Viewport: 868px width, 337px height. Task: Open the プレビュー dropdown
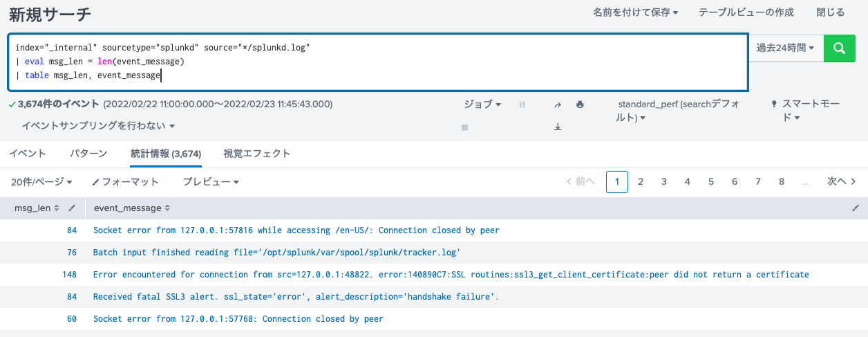point(211,181)
